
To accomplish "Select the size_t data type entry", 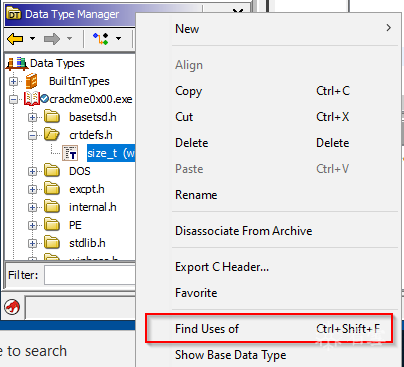I will pos(111,153).
